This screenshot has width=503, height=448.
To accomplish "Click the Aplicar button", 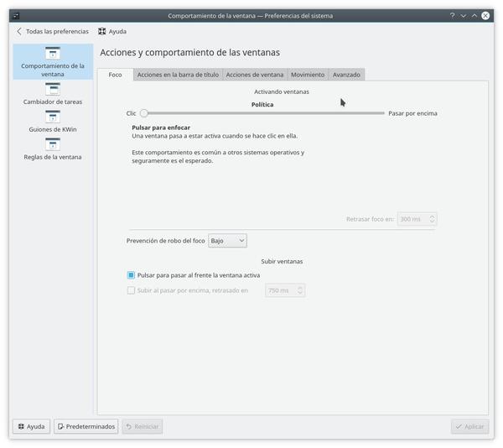I will [470, 426].
